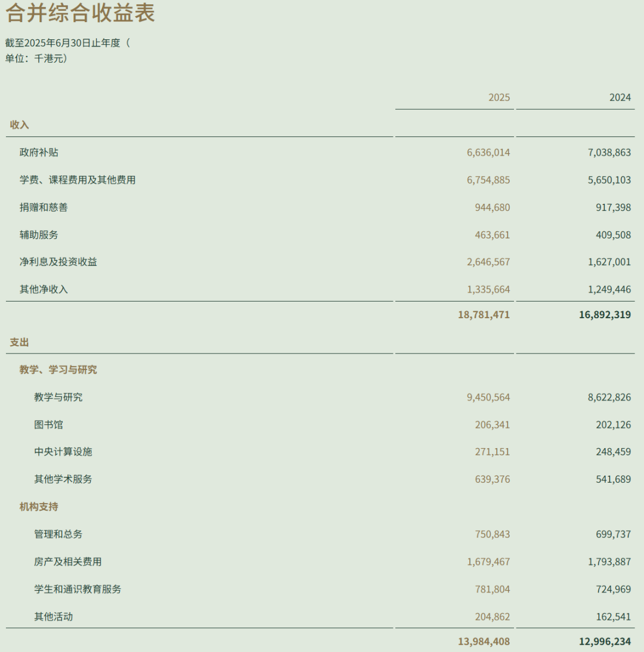Image resolution: width=644 pixels, height=652 pixels.
Task: Select the 辅助服务 row label
Action: [x=38, y=235]
